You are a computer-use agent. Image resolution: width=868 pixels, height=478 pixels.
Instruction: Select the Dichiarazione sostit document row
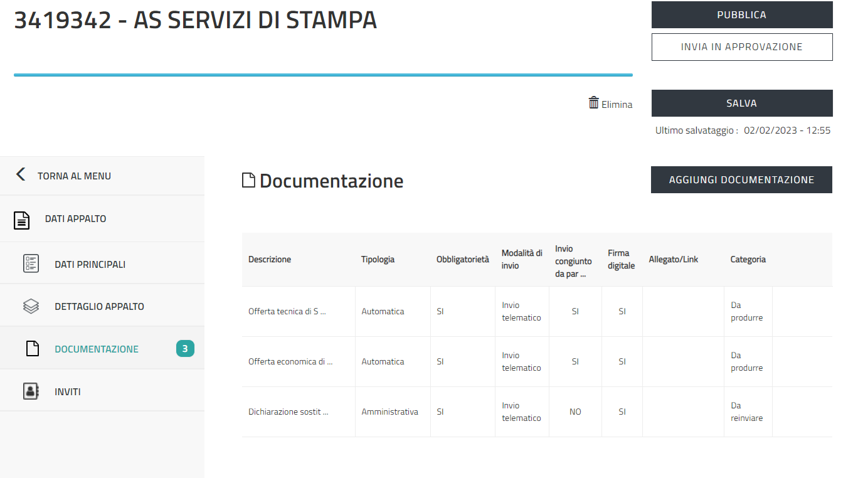288,412
